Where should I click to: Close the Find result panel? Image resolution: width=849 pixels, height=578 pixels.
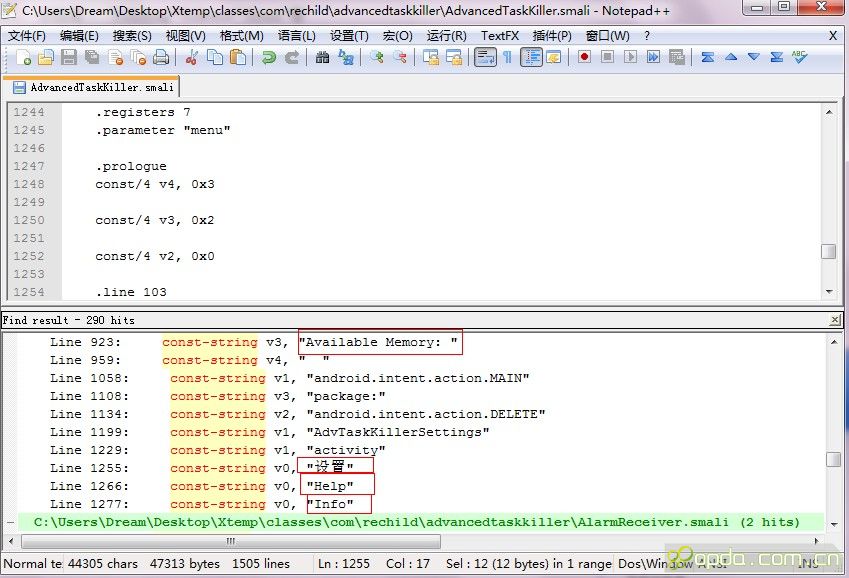(x=835, y=320)
